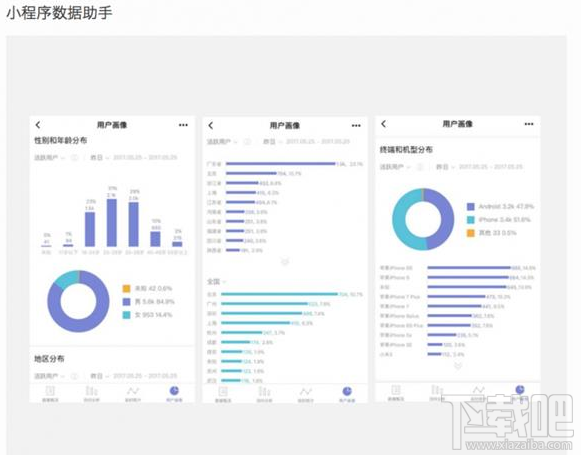Open 昨日 date dropdown under 地区分布
This screenshot has width=581, height=455.
(100, 376)
